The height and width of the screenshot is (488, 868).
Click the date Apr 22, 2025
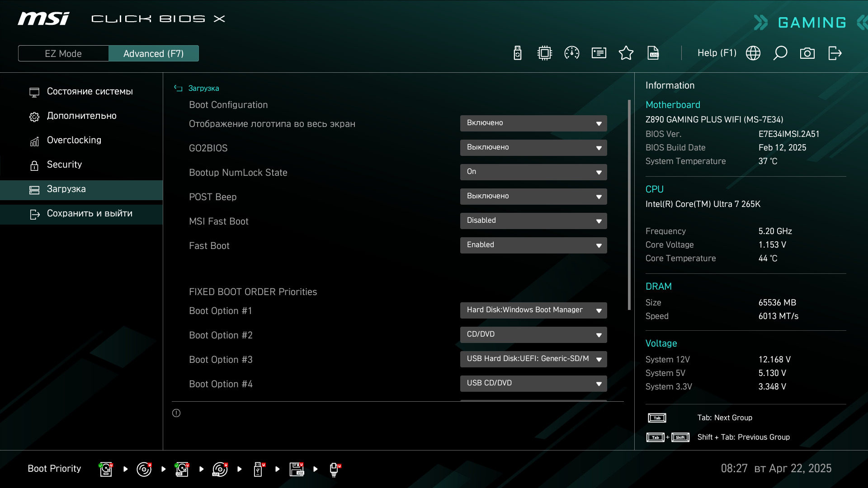tap(800, 469)
